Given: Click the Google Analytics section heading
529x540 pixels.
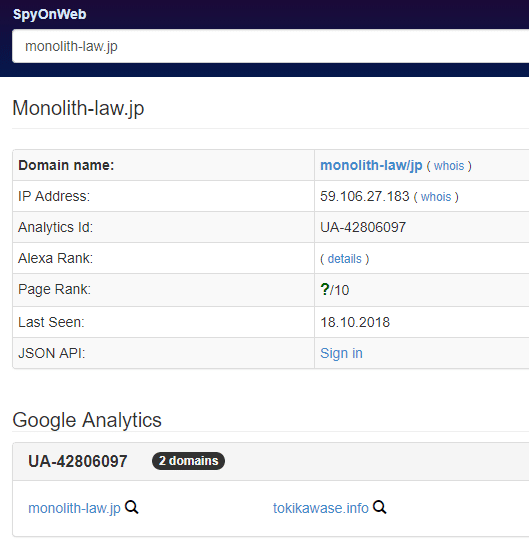Looking at the screenshot, I should pos(87,420).
